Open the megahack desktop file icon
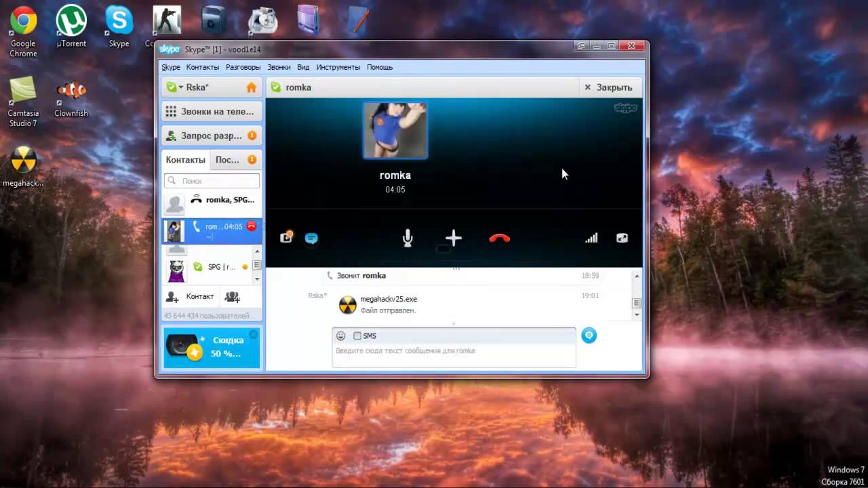 coord(23,166)
